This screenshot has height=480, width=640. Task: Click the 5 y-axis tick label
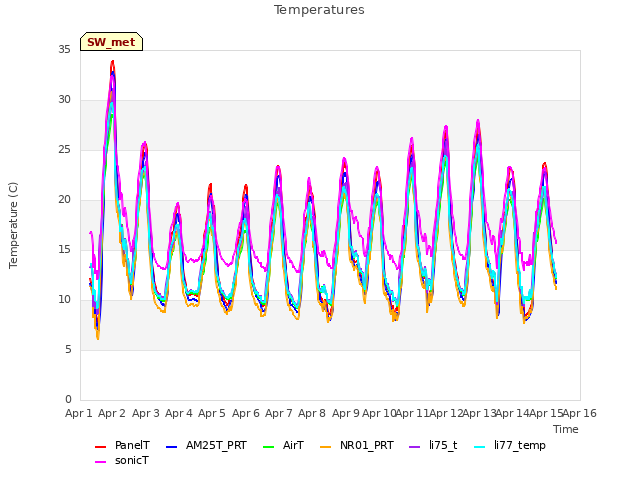[68, 350]
